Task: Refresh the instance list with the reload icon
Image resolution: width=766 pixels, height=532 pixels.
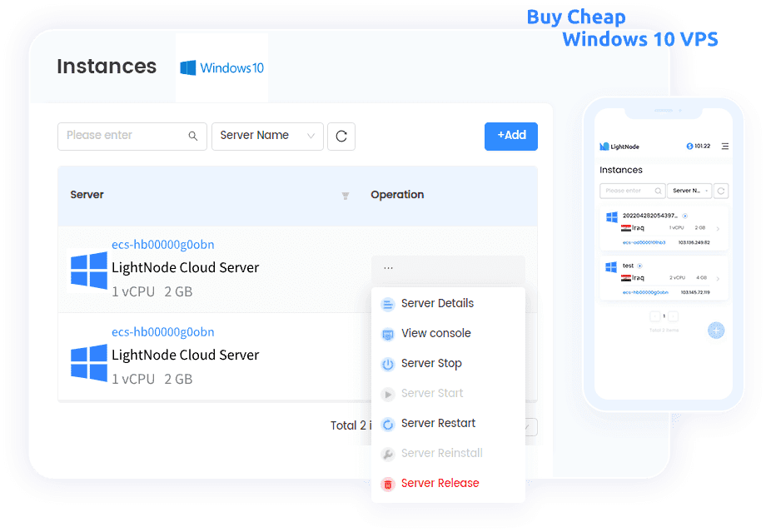Action: pyautogui.click(x=341, y=136)
